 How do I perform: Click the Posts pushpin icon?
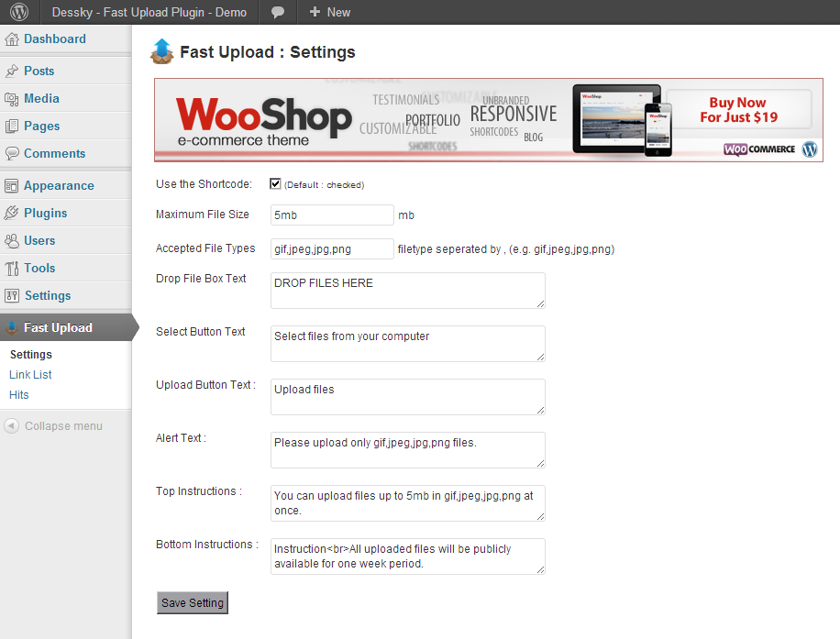tap(12, 72)
